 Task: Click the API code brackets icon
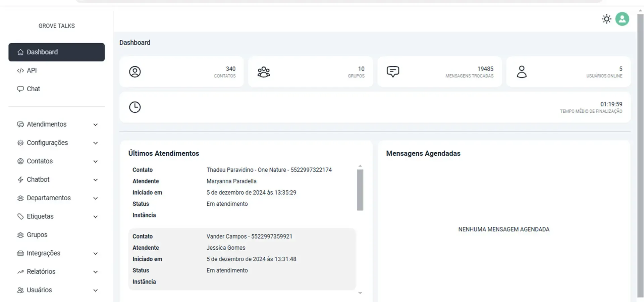point(20,70)
